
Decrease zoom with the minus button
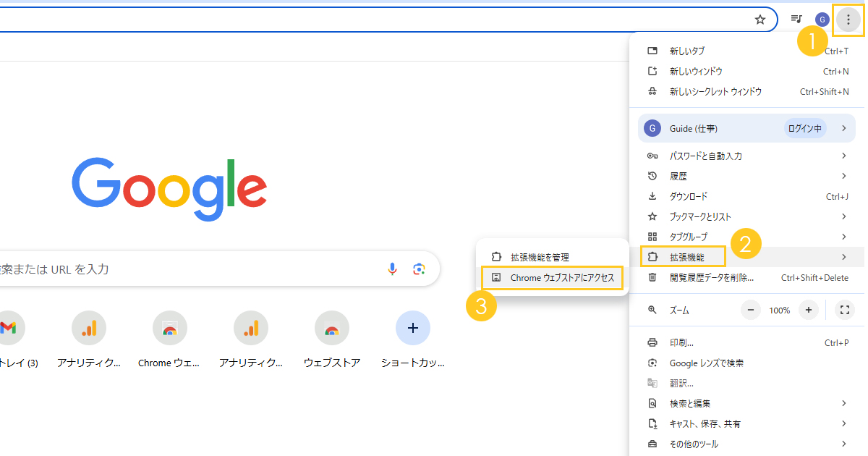coord(750,310)
